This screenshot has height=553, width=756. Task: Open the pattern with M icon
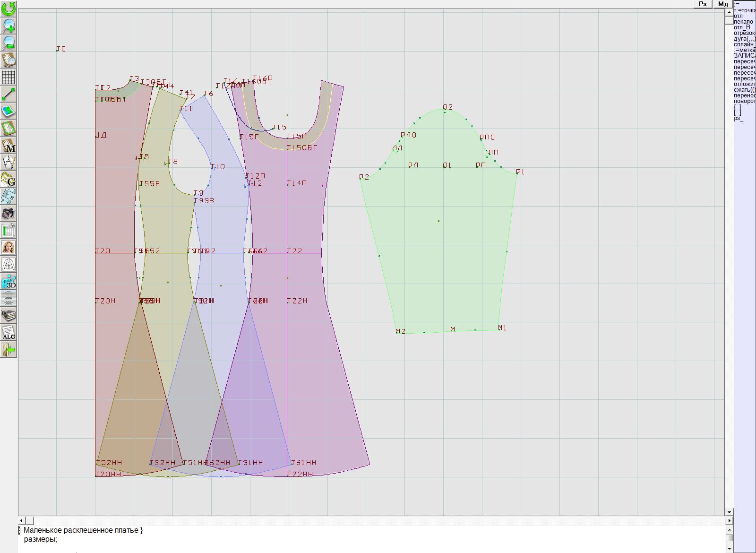pyautogui.click(x=9, y=145)
